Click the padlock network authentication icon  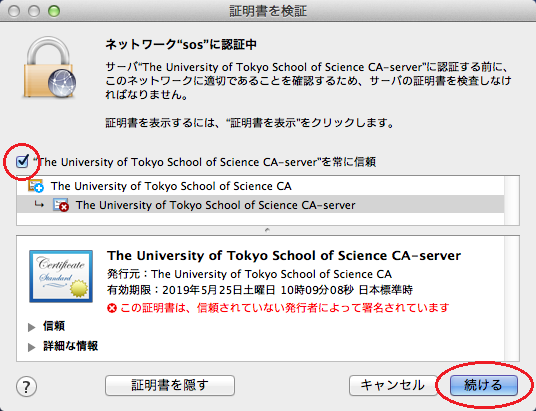[x=50, y=67]
